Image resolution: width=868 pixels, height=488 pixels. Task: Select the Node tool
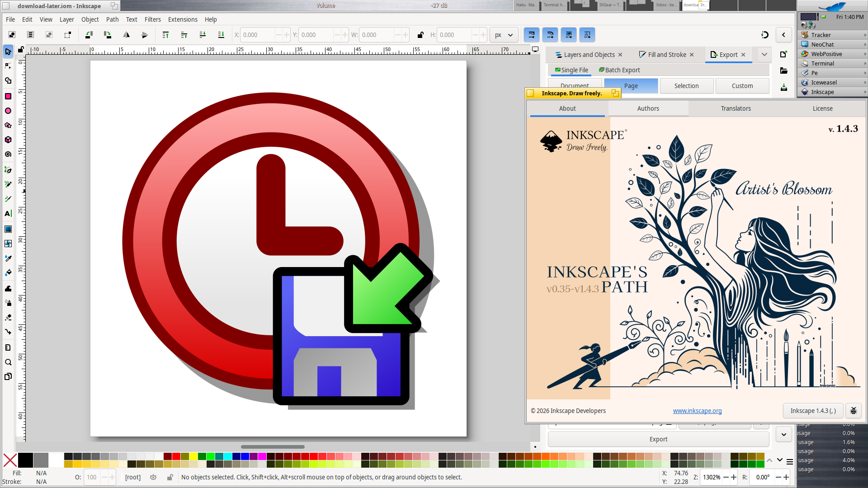pyautogui.click(x=8, y=66)
